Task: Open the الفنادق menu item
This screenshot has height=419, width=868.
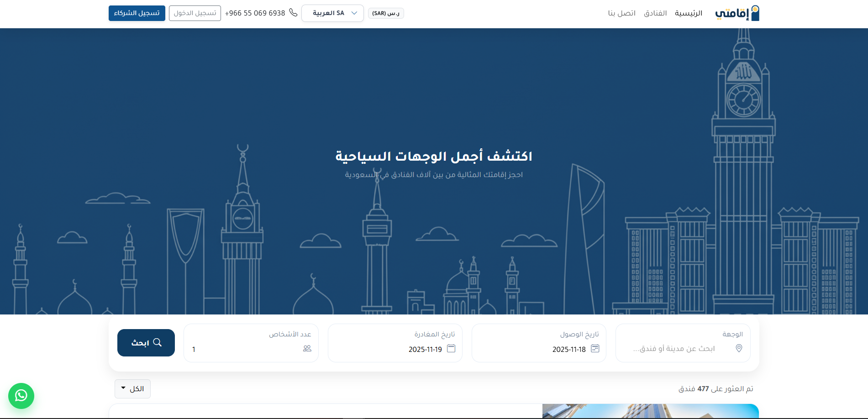Action: pos(655,13)
